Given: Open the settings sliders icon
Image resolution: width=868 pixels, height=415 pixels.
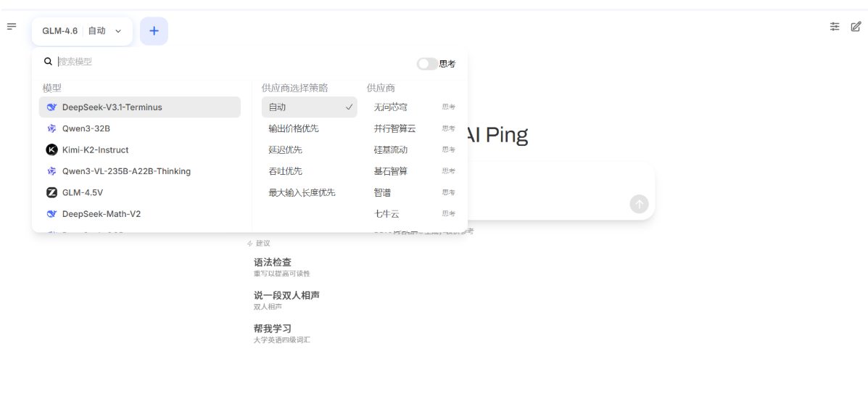Looking at the screenshot, I should [835, 26].
